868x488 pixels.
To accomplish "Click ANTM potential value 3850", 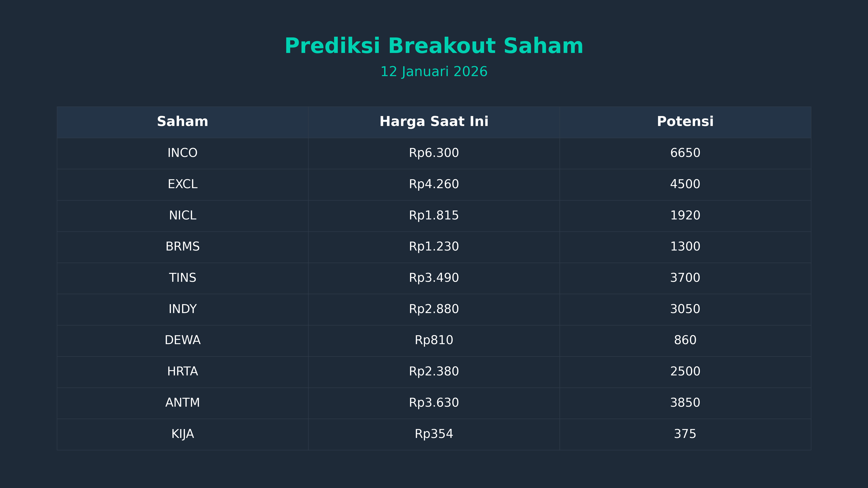I will point(685,403).
